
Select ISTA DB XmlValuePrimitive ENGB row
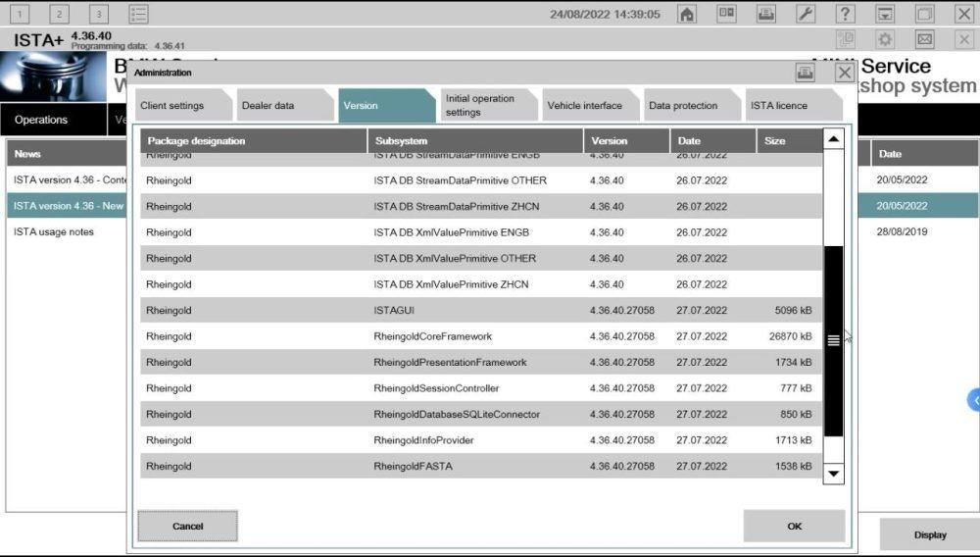click(480, 232)
